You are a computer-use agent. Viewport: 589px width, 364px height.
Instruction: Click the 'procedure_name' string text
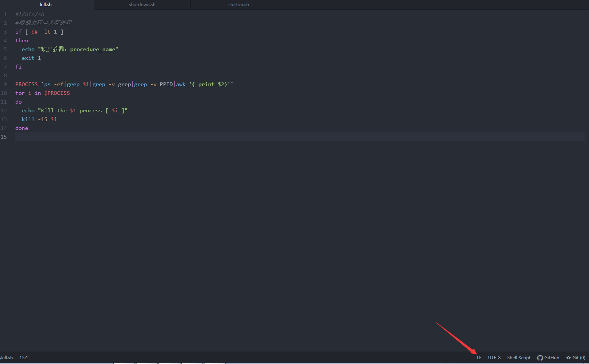[92, 49]
